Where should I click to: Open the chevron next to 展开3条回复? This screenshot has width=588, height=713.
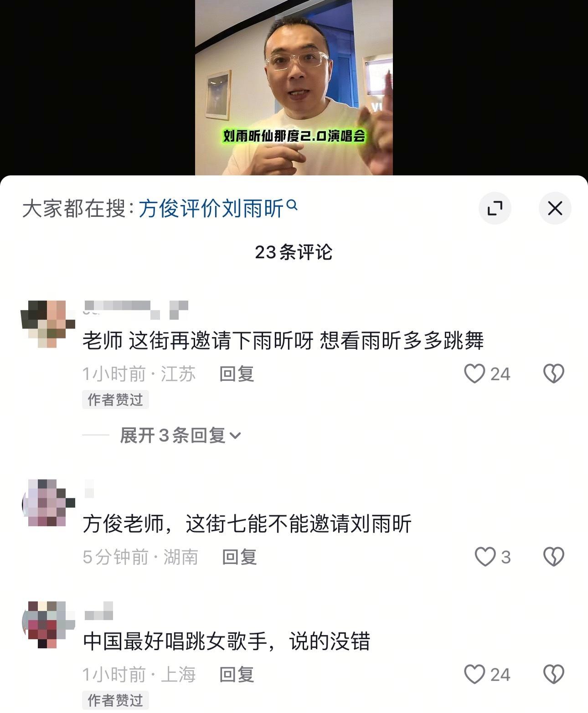click(235, 436)
